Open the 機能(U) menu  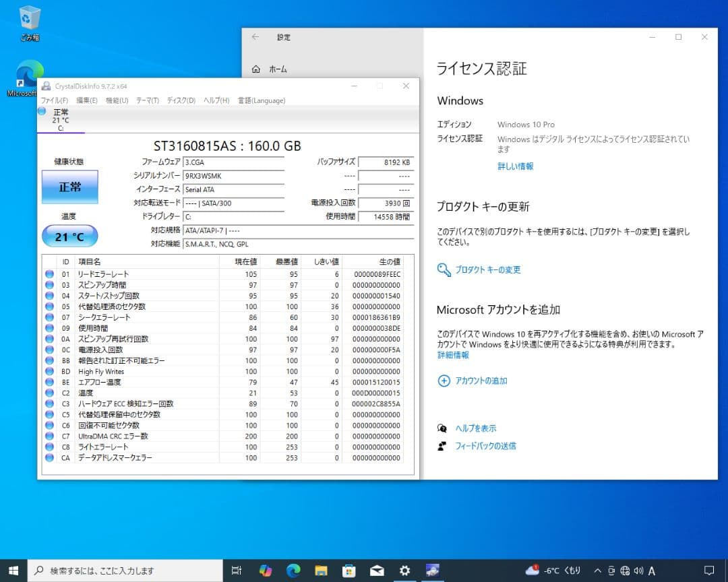coord(117,100)
